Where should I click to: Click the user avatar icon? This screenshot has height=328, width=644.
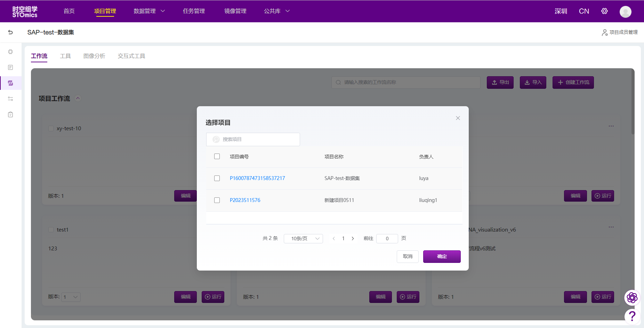625,11
